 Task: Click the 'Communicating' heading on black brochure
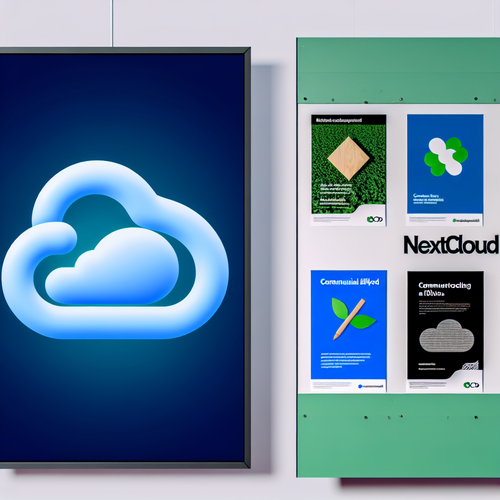(445, 285)
